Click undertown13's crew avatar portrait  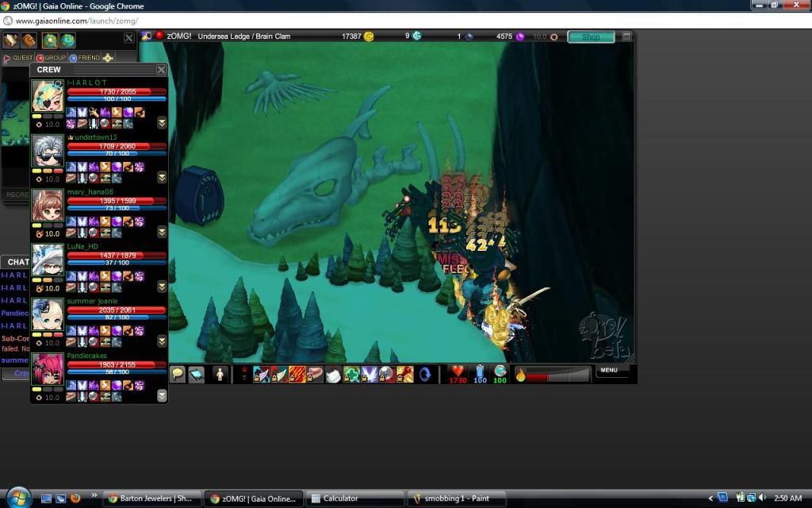[48, 150]
